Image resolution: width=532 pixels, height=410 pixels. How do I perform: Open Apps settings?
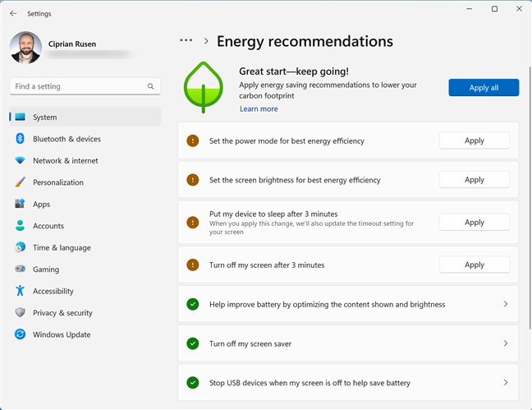85,204
